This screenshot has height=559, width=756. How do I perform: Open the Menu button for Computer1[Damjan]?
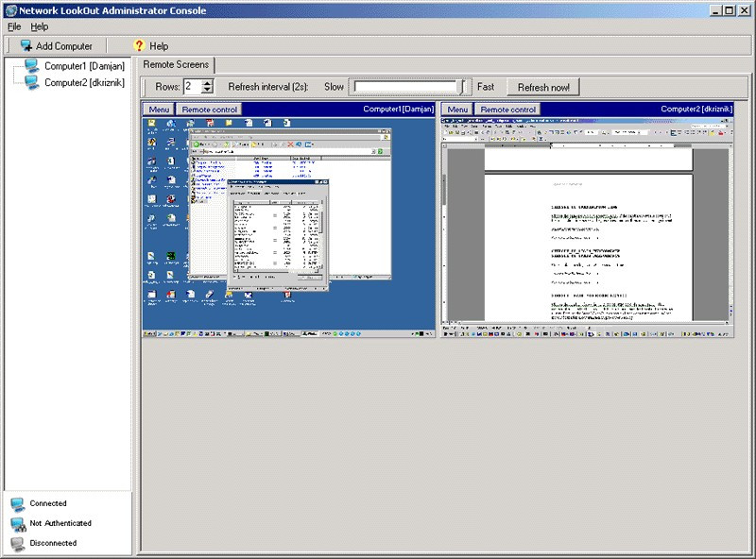click(x=159, y=110)
